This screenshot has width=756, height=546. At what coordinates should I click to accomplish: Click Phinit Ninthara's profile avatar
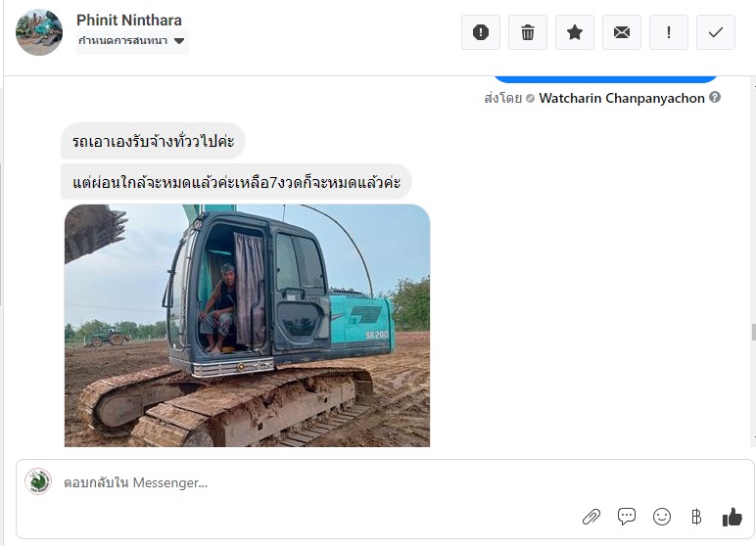[39, 32]
